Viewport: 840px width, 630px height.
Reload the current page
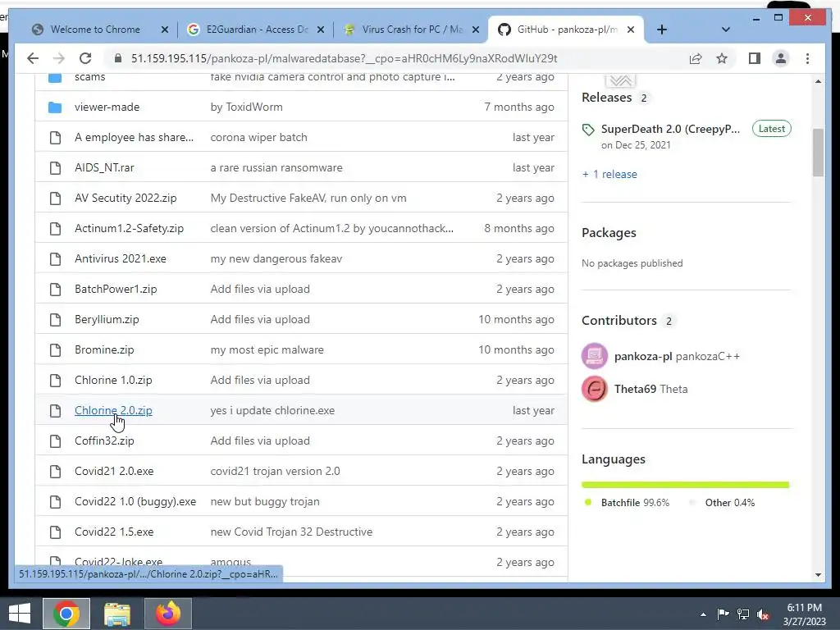tap(85, 58)
